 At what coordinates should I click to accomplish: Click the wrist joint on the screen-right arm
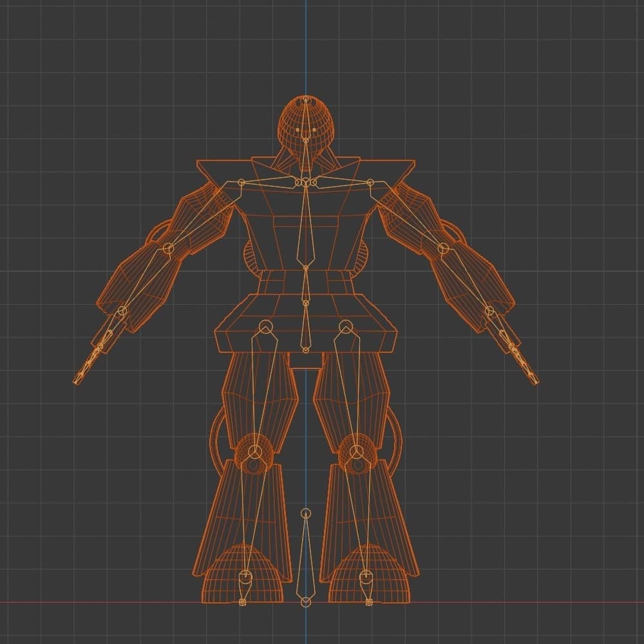point(489,311)
